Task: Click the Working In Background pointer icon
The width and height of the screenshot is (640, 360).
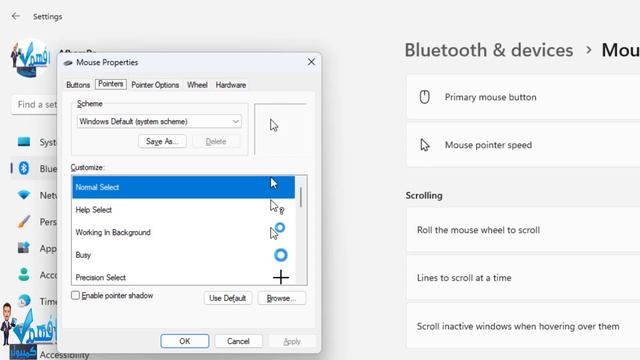Action: click(277, 231)
